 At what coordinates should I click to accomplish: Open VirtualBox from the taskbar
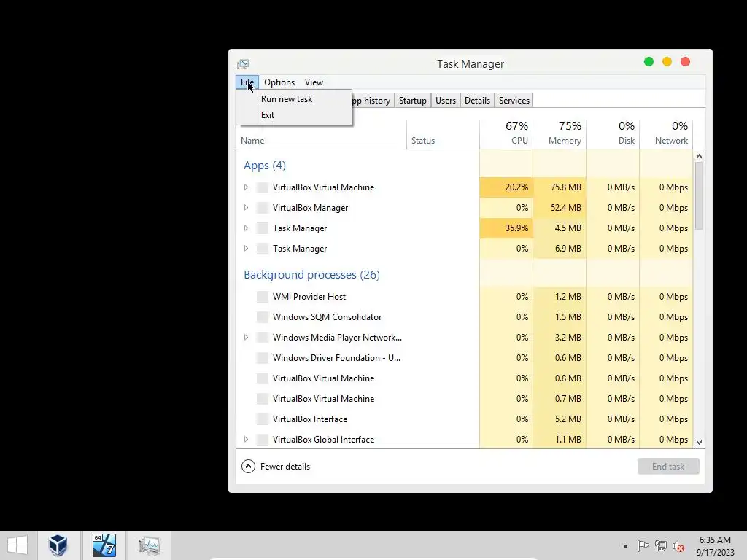coord(58,545)
